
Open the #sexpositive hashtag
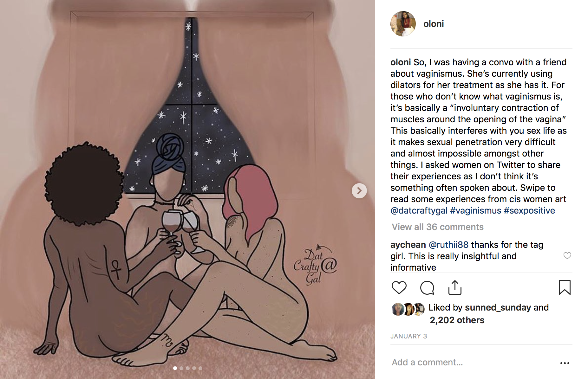pos(529,210)
